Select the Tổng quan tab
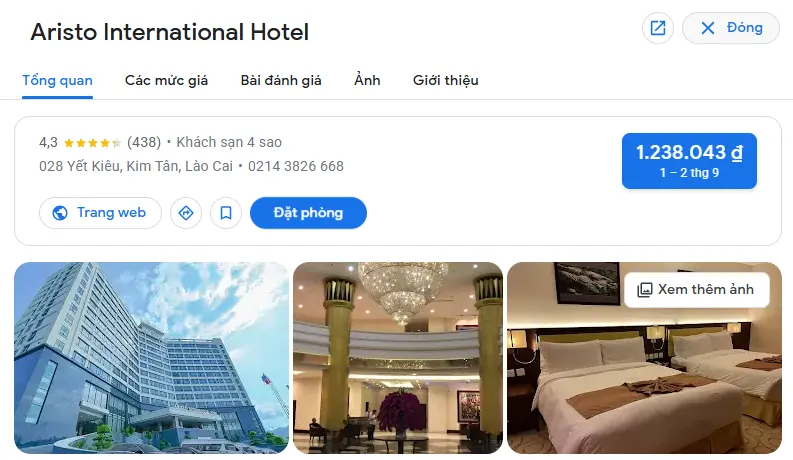793x460 pixels. pos(57,80)
